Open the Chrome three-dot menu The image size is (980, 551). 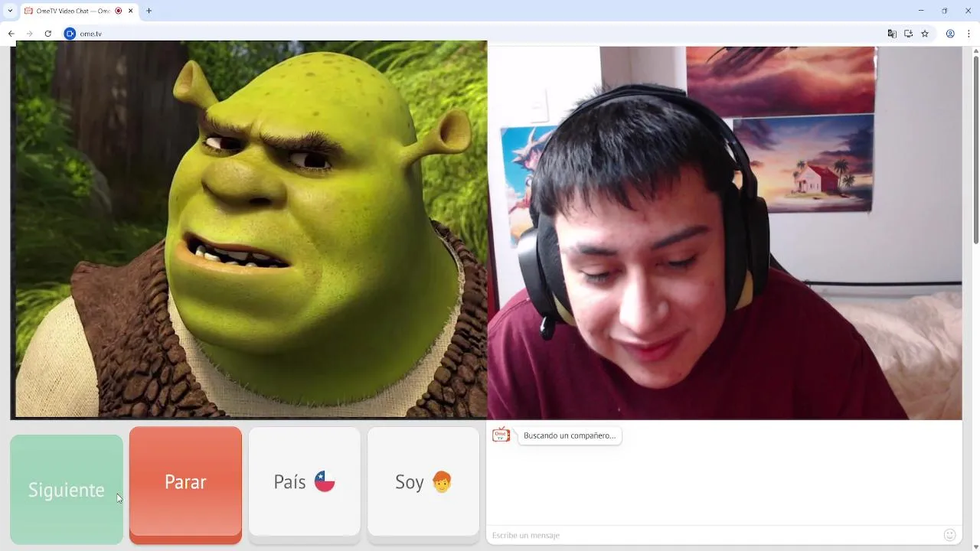tap(969, 34)
